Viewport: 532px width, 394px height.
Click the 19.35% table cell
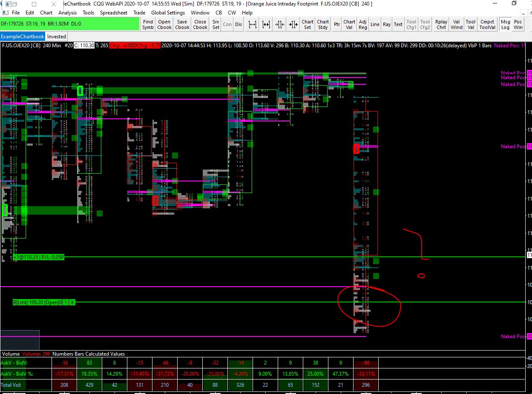pyautogui.click(x=89, y=374)
